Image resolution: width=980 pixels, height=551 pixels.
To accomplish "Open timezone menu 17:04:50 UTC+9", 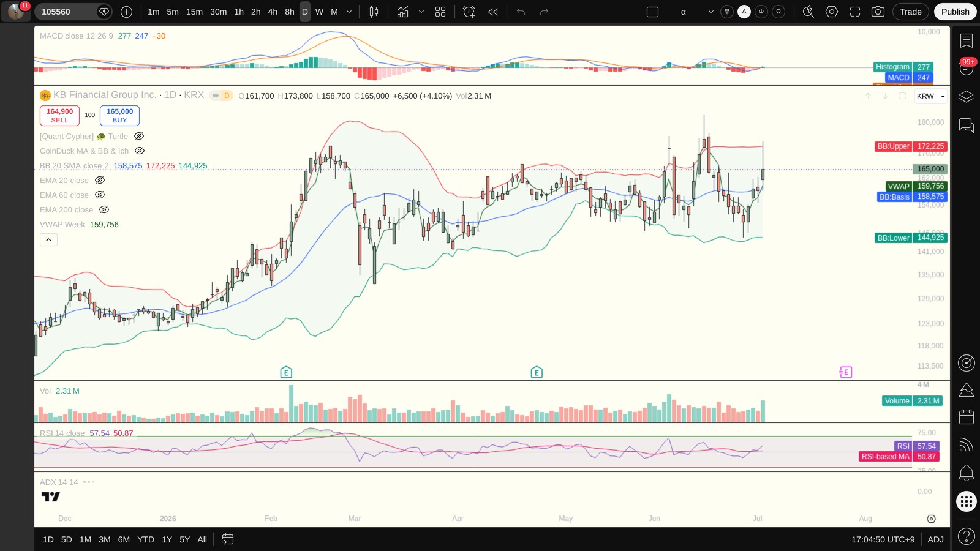I will [883, 539].
